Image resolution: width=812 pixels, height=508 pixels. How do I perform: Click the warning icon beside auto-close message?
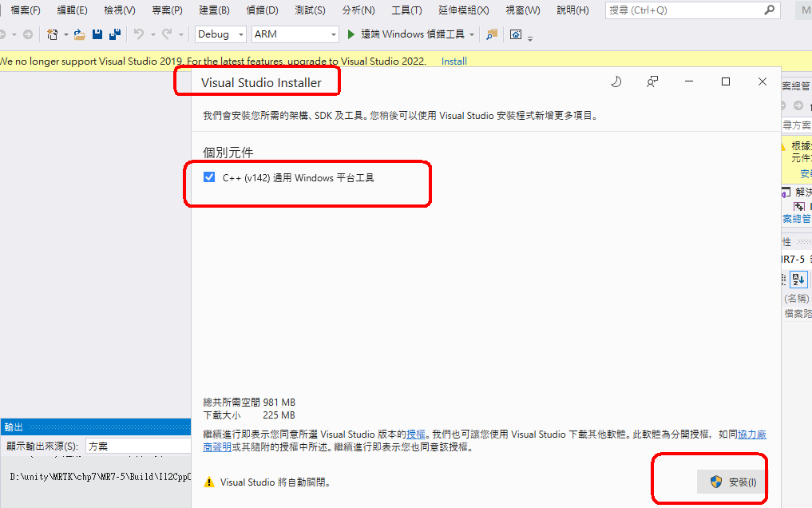208,482
